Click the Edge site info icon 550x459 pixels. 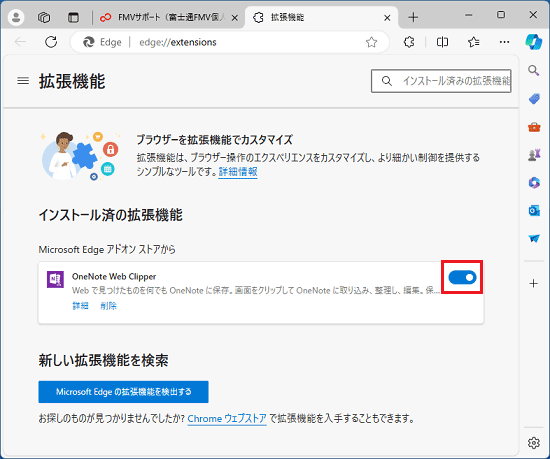[x=102, y=42]
